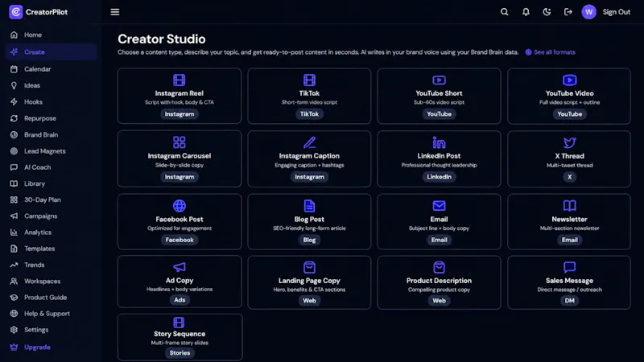
Task: Open the search magnifier icon
Action: pyautogui.click(x=505, y=12)
